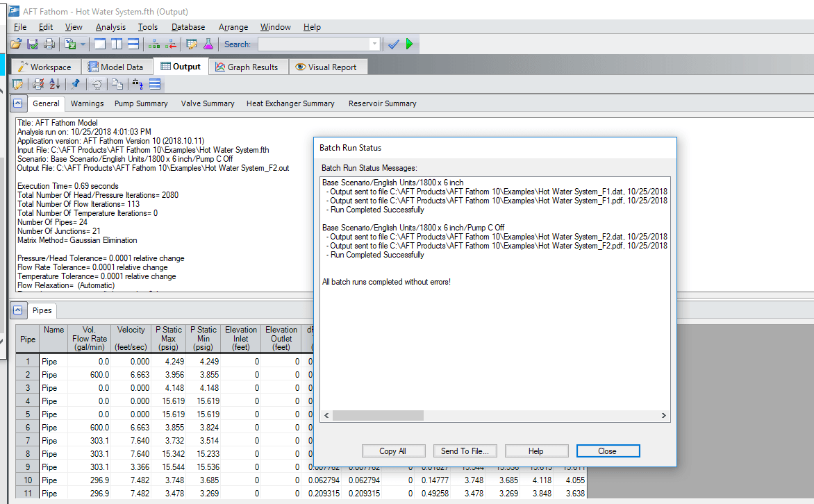This screenshot has height=504, width=814.
Task: Open the Analysis menu
Action: click(x=110, y=27)
